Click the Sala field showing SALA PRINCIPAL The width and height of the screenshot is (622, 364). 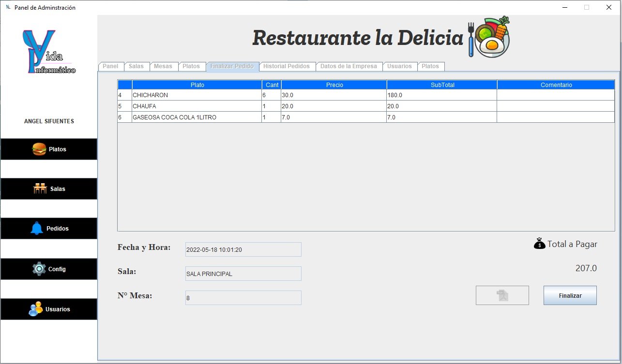[243, 274]
